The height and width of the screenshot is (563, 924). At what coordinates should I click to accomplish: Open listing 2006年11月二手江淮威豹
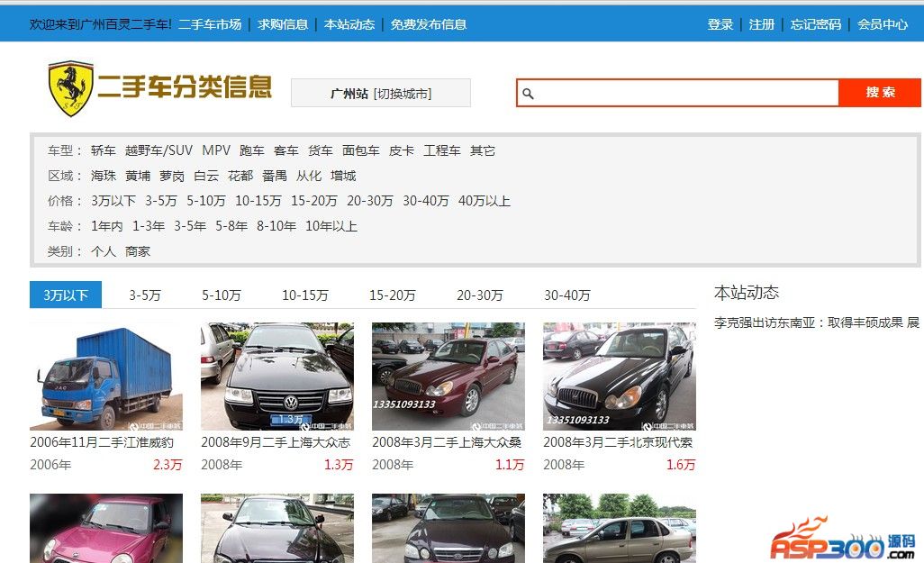point(102,442)
